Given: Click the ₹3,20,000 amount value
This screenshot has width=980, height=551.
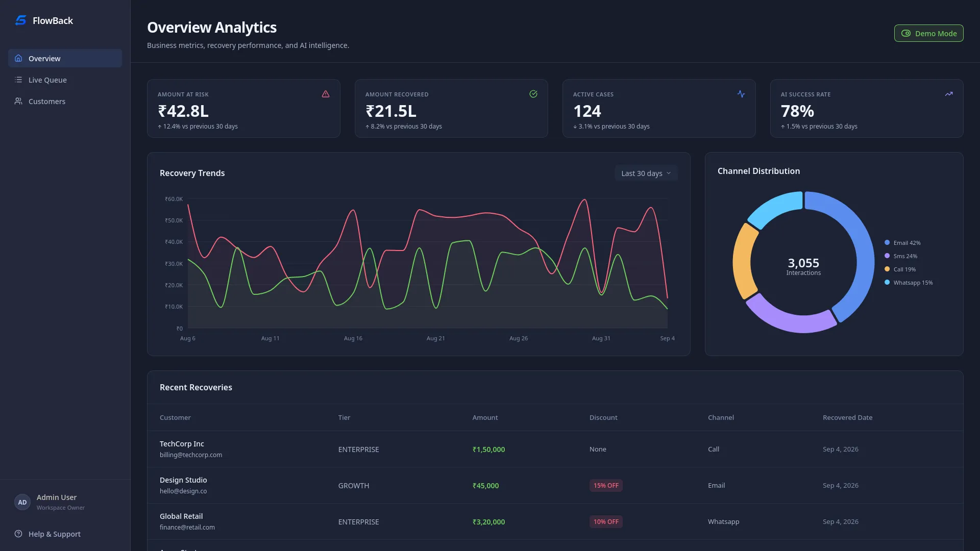Looking at the screenshot, I should click(488, 522).
